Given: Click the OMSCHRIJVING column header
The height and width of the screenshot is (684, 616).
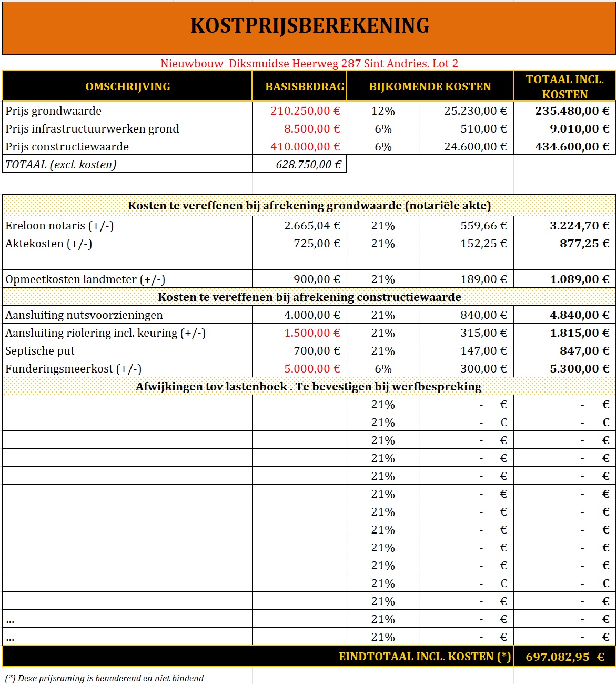Looking at the screenshot, I should coord(127,87).
